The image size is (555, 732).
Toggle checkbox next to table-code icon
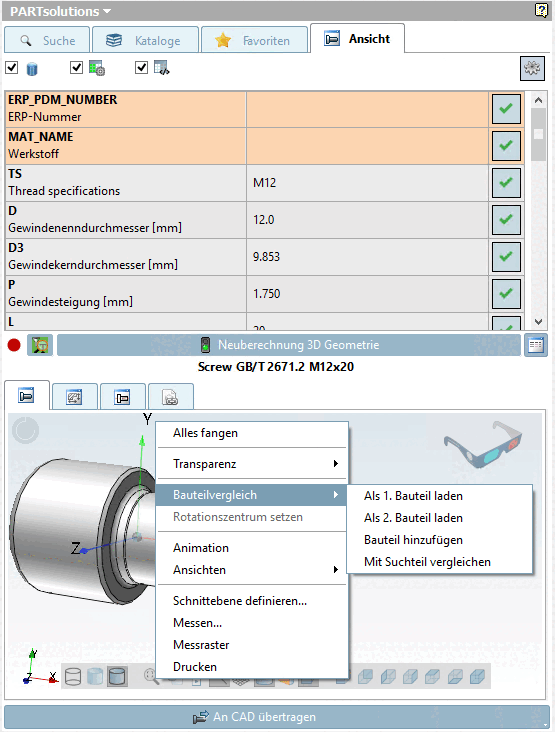point(141,68)
